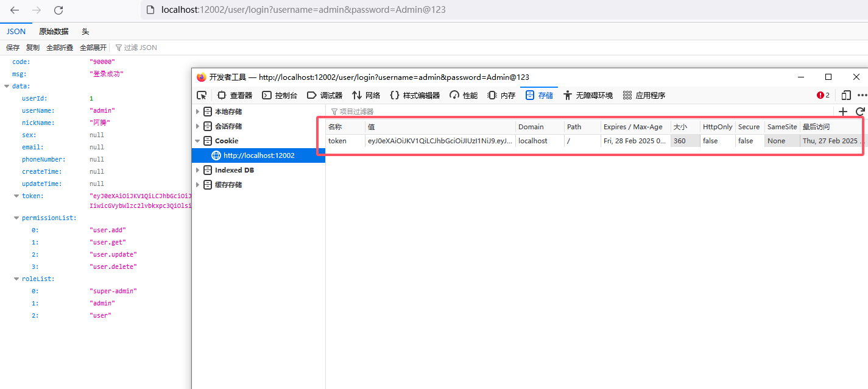Click the add cookie plus icon
This screenshot has height=389, width=868.
coord(843,112)
